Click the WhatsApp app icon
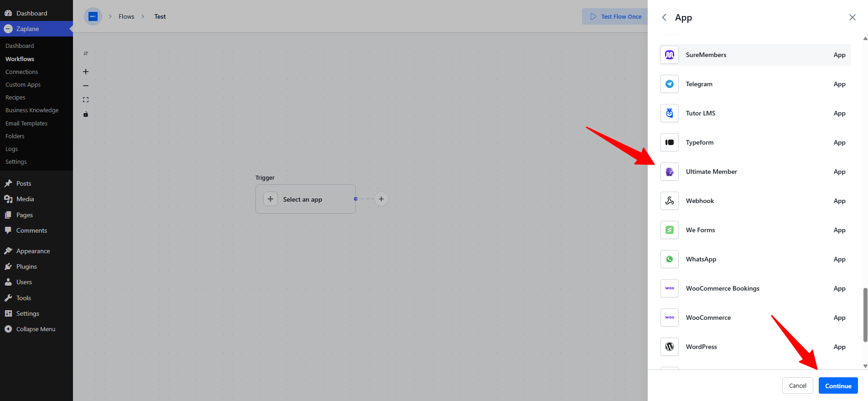Screen dimensions: 868x401 coord(670,259)
